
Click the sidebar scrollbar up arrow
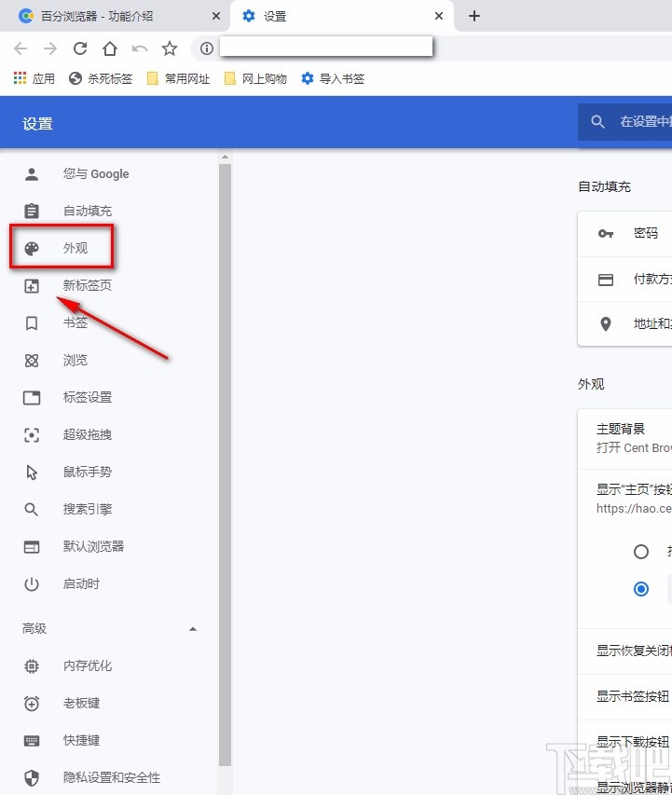click(226, 158)
